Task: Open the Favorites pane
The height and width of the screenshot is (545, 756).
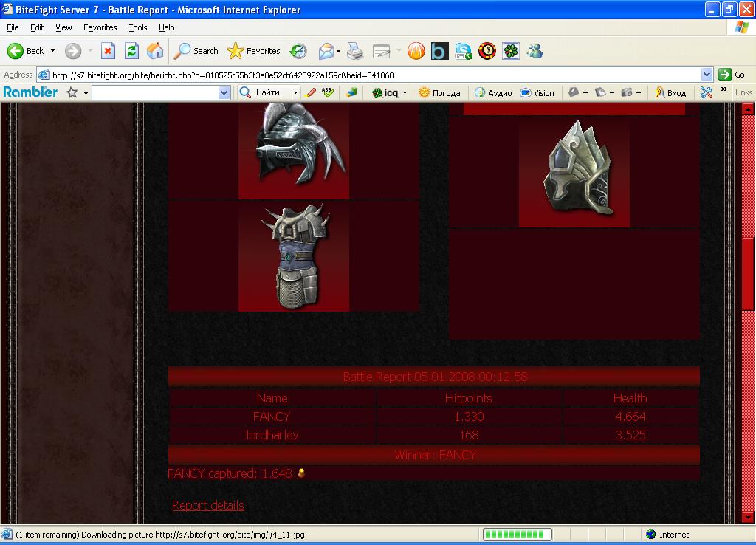Action: 254,51
